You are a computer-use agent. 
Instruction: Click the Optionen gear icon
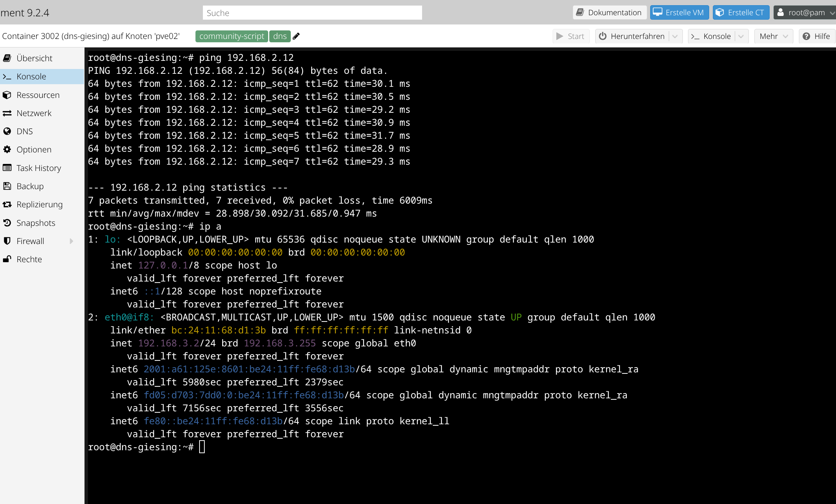coord(7,149)
